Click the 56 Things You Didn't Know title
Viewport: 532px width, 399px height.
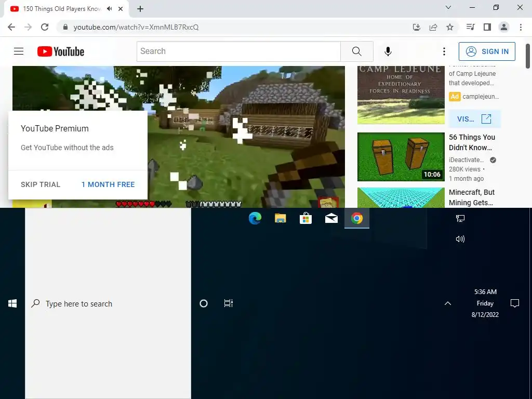tap(472, 142)
